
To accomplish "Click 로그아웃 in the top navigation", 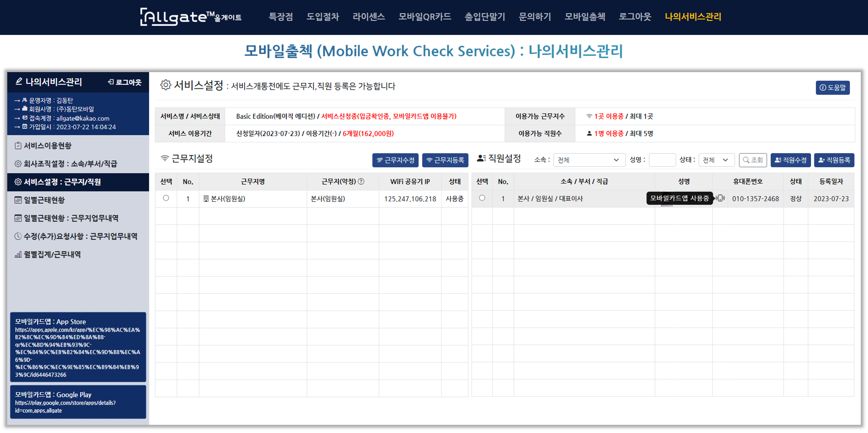I will (x=635, y=17).
